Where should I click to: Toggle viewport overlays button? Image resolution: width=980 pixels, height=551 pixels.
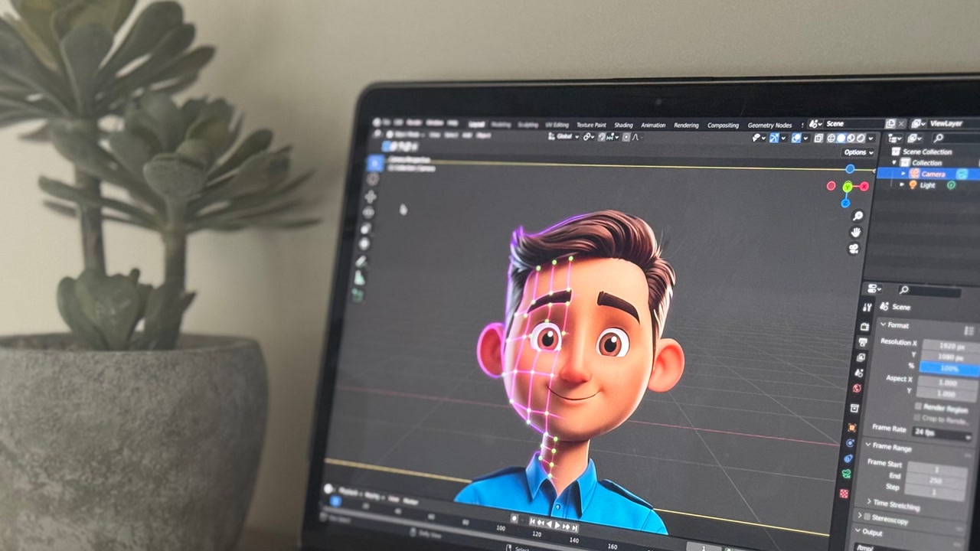[796, 139]
